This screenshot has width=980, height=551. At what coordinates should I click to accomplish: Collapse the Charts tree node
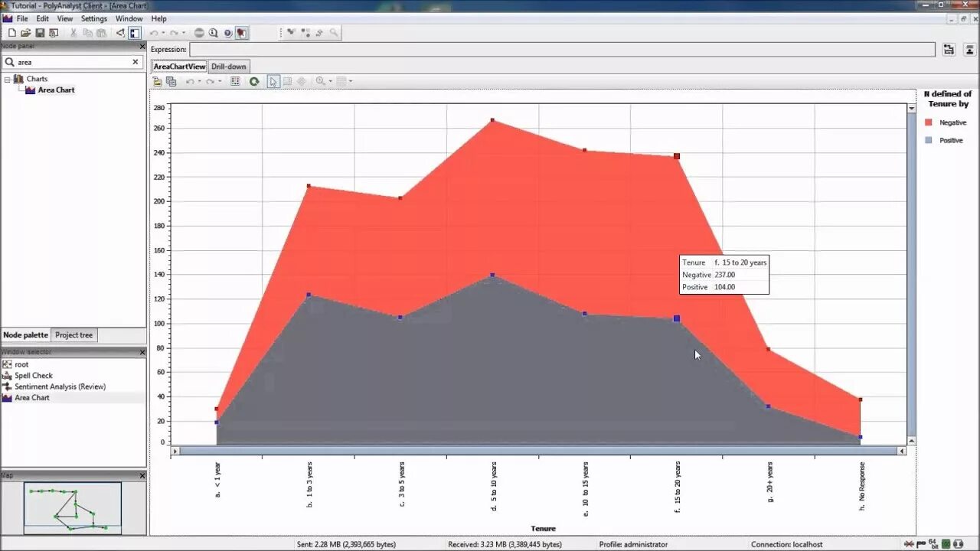7,79
